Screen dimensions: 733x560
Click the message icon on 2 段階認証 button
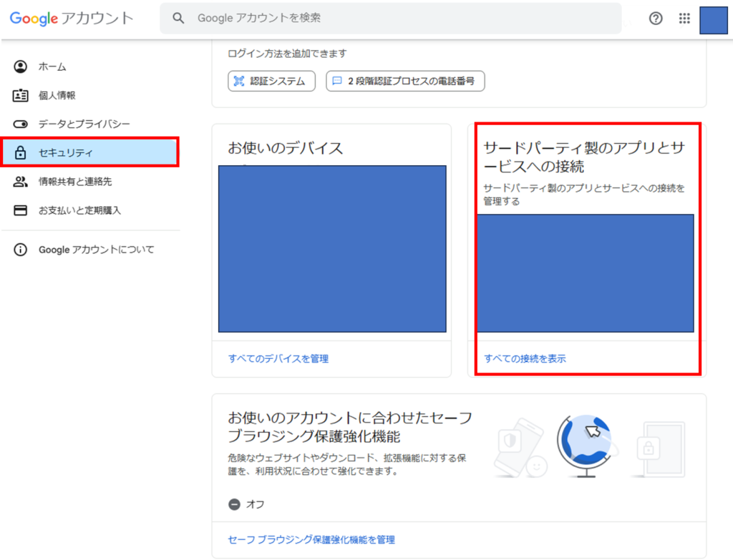(336, 82)
